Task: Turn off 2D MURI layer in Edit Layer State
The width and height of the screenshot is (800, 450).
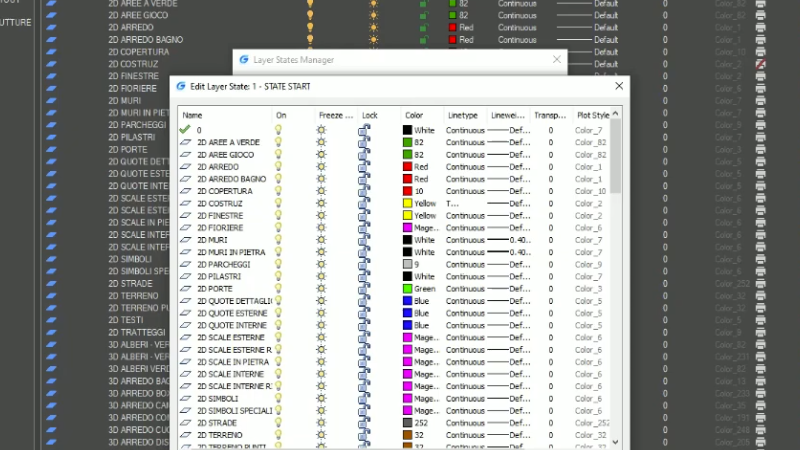Action: point(280,240)
